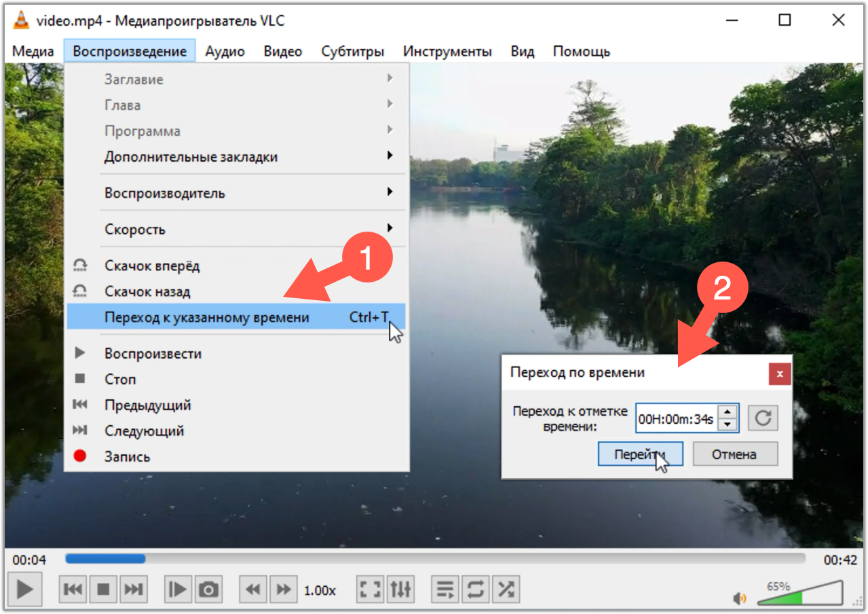Toggle random shuffle playback
This screenshot has height=614, width=868.
[x=506, y=590]
